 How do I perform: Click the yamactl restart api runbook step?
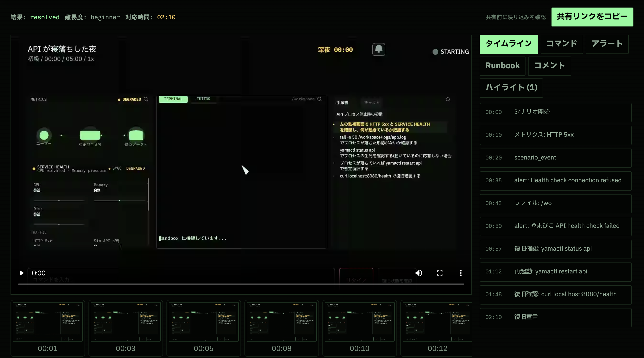coord(380,166)
